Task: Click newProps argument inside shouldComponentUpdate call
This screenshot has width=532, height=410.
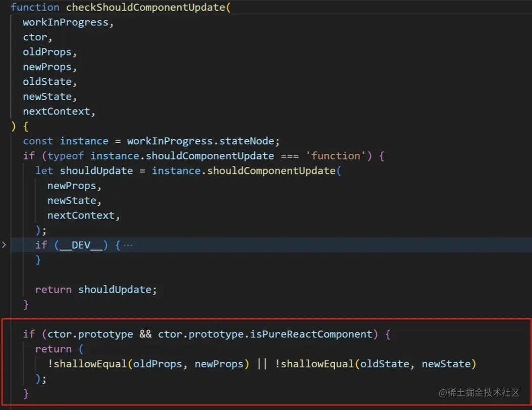Action: [72, 186]
